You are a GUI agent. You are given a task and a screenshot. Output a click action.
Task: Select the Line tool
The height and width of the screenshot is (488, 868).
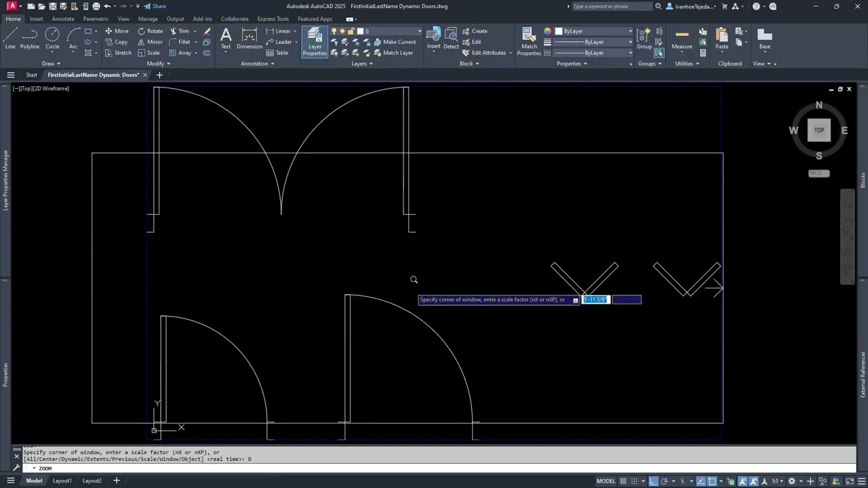click(10, 38)
